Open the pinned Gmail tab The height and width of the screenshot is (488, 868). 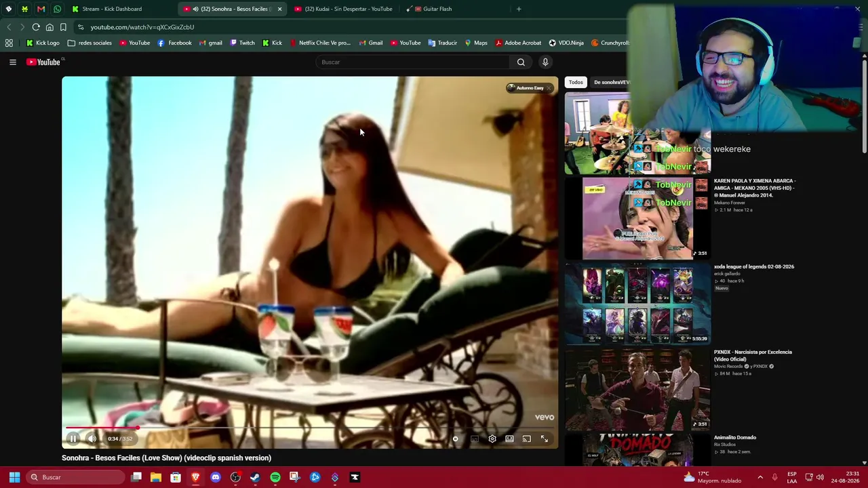(41, 9)
